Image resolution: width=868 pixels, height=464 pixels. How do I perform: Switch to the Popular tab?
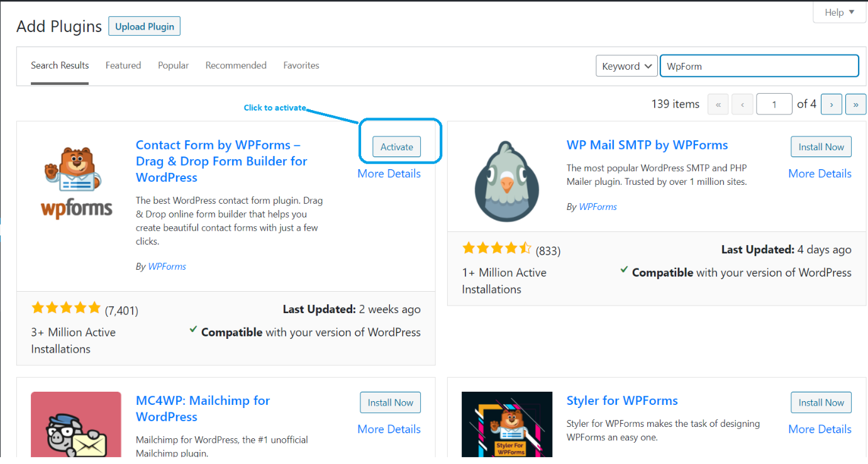coord(174,65)
